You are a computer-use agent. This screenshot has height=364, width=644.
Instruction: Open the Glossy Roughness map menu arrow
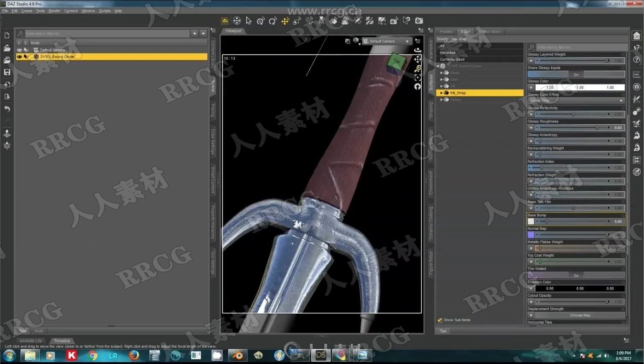tap(531, 128)
